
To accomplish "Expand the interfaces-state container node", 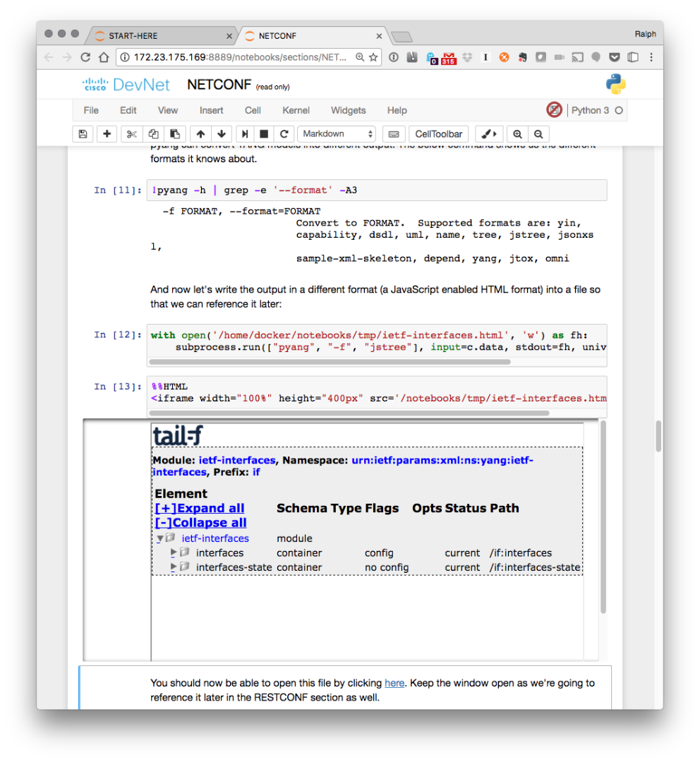I will pos(174,567).
